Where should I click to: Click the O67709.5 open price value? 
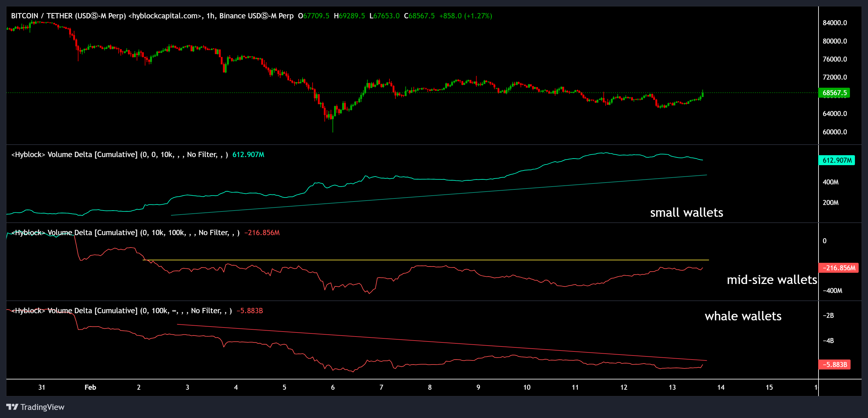tap(314, 16)
